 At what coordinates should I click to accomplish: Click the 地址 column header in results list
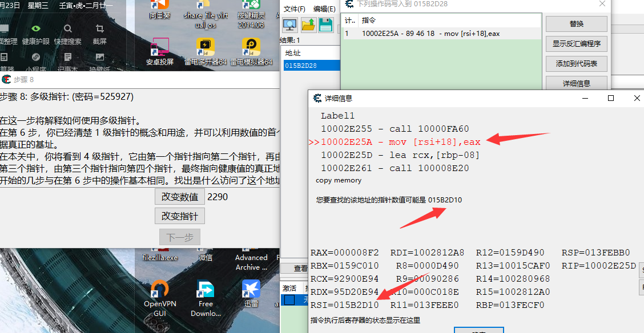point(293,53)
